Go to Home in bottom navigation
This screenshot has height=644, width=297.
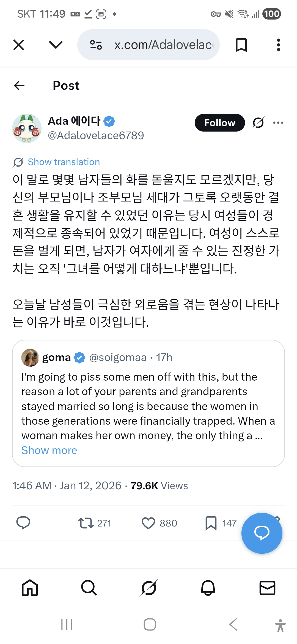pyautogui.click(x=30, y=588)
